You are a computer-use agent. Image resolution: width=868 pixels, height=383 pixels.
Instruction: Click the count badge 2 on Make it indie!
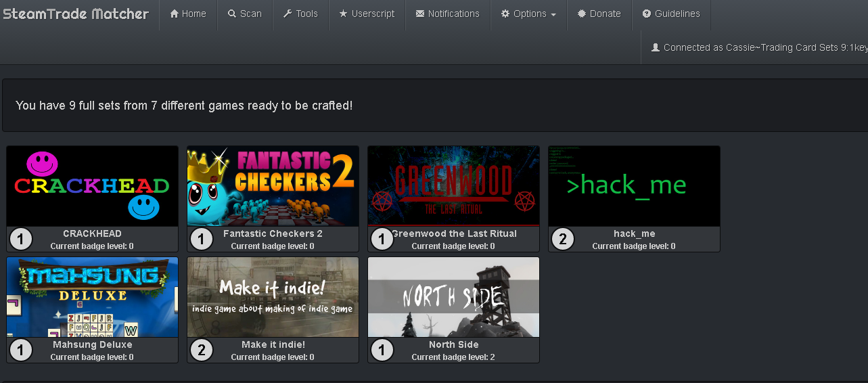click(x=202, y=350)
